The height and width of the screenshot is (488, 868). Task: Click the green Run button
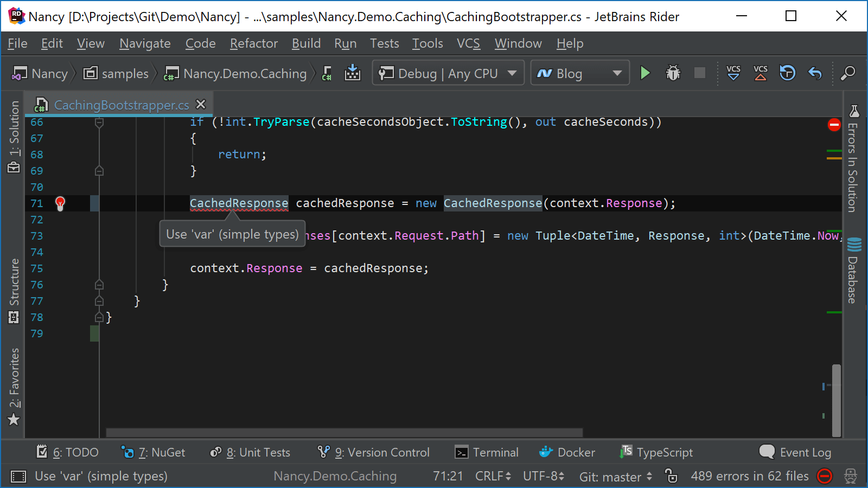click(x=645, y=73)
